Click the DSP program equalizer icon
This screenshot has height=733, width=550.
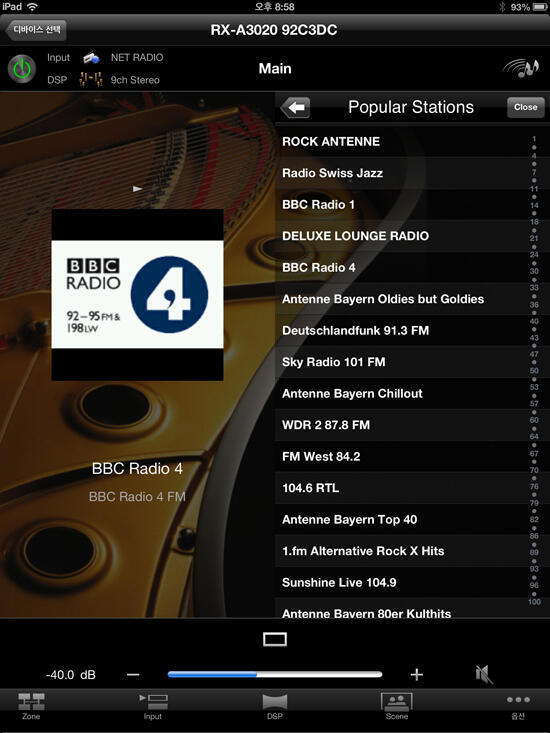[x=91, y=80]
